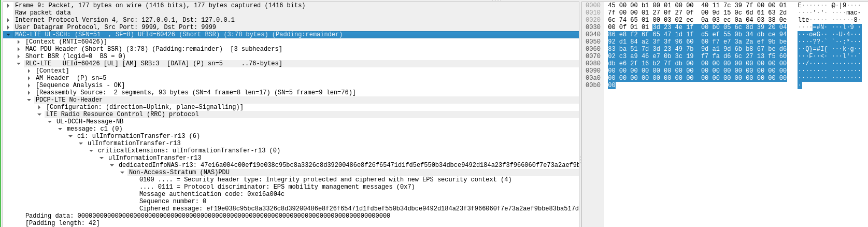Expand the User Datagram Protocol node

(8, 27)
